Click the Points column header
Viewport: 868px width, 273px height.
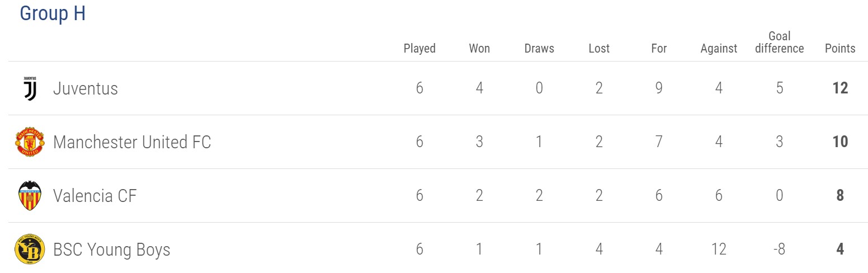coord(840,48)
